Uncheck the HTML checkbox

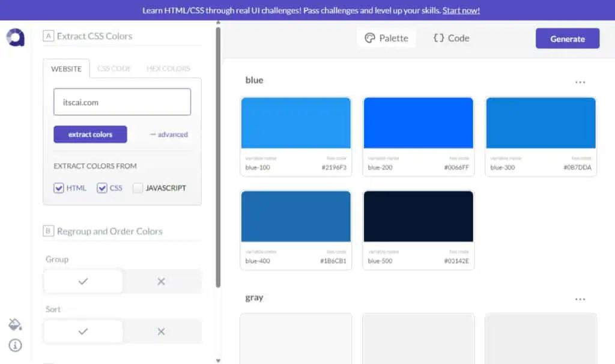tap(58, 188)
